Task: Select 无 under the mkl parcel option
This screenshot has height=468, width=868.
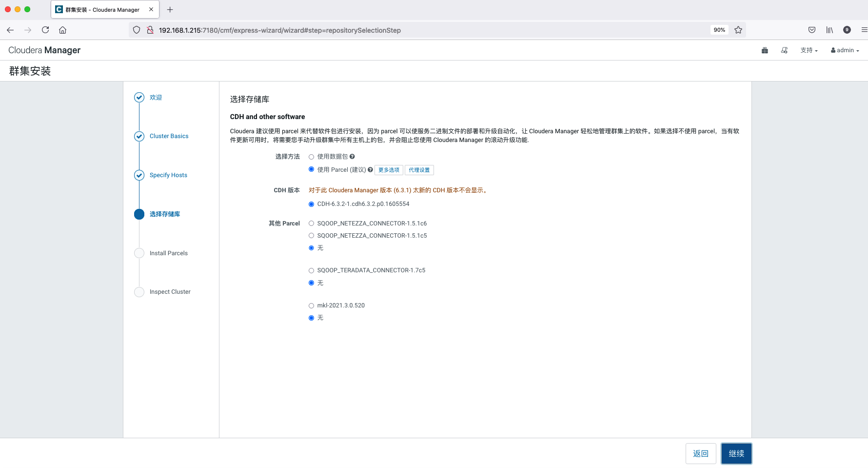Action: click(311, 318)
